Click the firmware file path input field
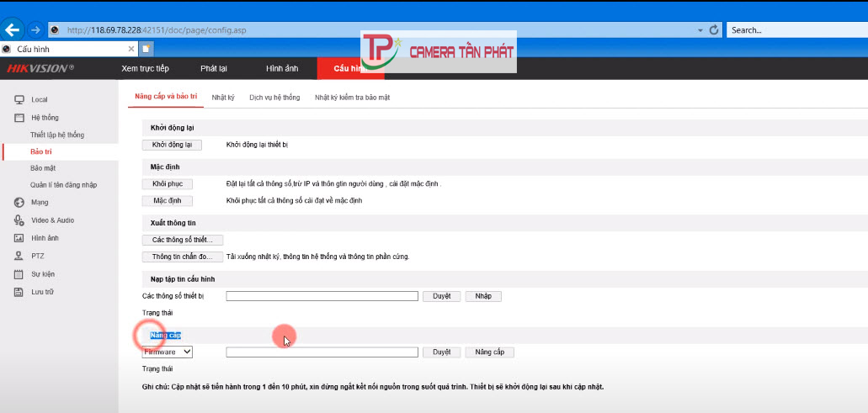Viewport: 868px width, 413px height. pos(322,352)
